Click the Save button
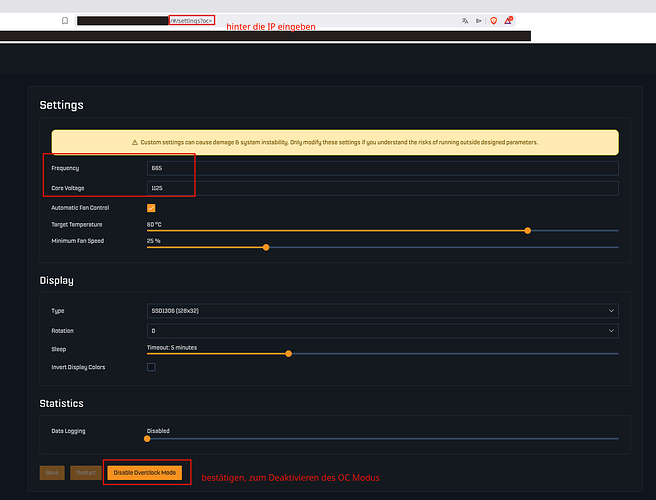656x500 pixels. tap(52, 472)
